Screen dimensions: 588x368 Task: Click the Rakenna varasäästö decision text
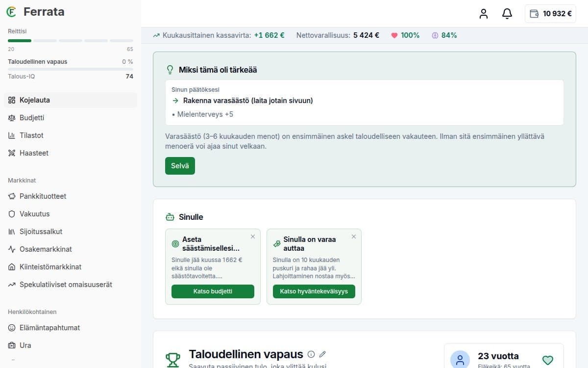[x=248, y=101]
